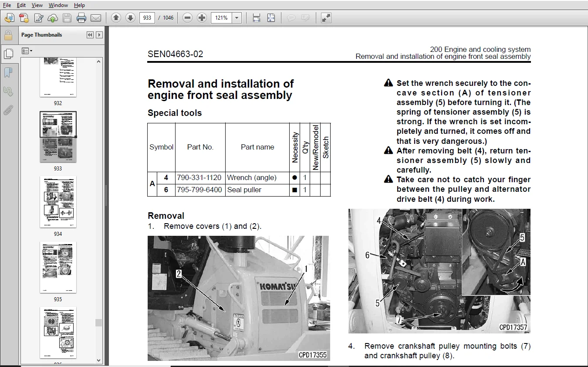Select the page 935 thumbnail
Viewport: 588px width, 367px height.
[x=58, y=267]
